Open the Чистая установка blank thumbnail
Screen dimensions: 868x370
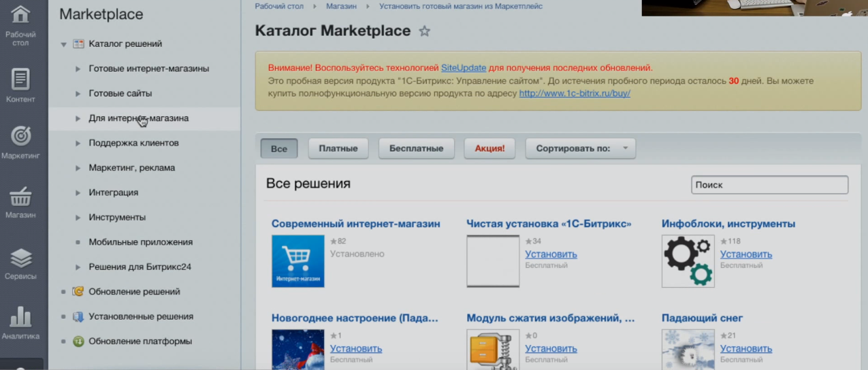click(x=493, y=260)
